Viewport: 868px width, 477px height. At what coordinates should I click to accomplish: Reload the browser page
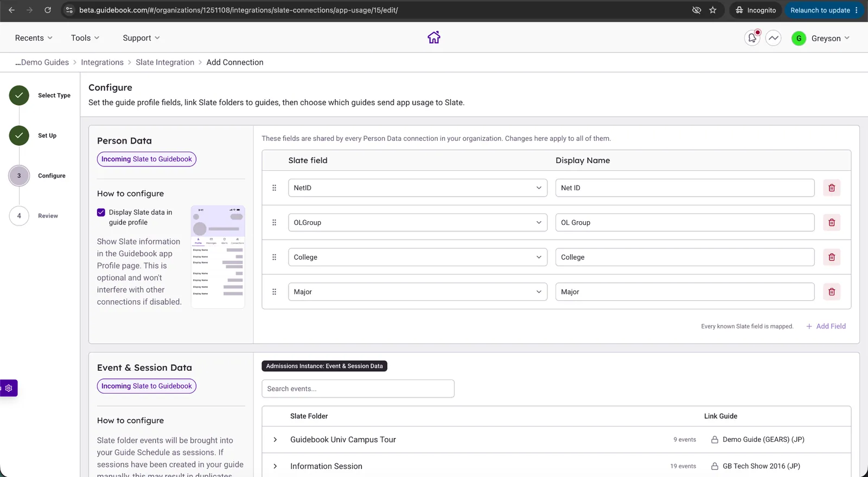(x=48, y=10)
